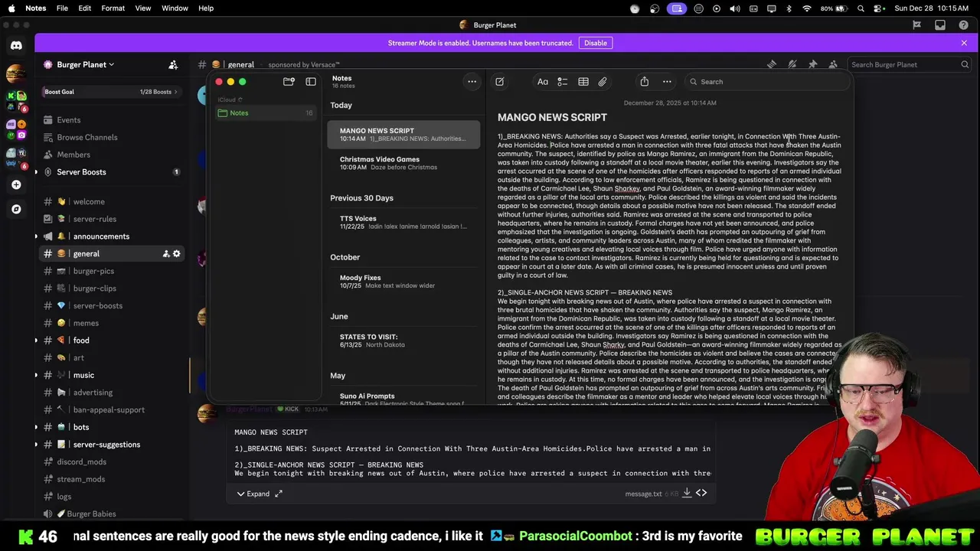Go to the server-boosts channel
The width and height of the screenshot is (980, 551).
[112, 306]
